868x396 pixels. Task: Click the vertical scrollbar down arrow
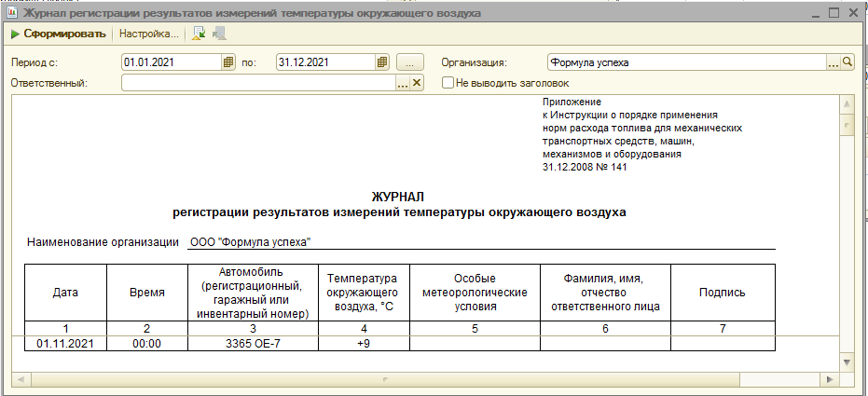click(847, 361)
